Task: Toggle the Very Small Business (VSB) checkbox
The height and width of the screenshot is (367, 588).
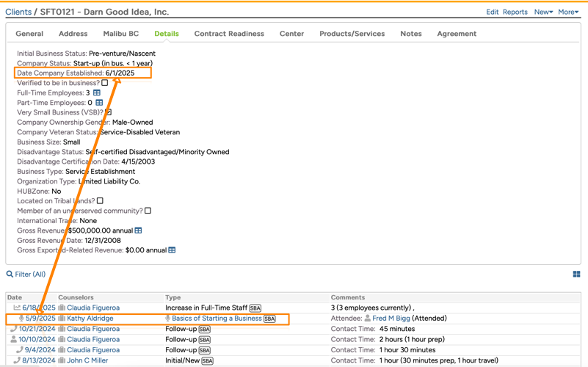Action: pyautogui.click(x=108, y=112)
